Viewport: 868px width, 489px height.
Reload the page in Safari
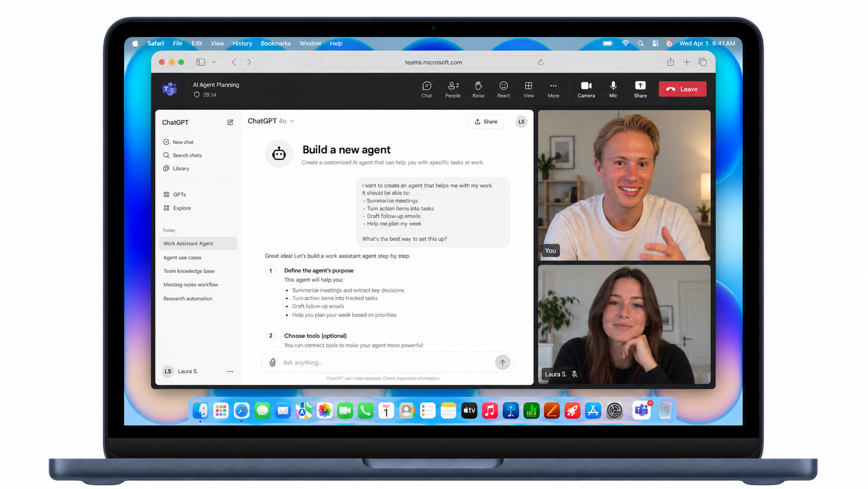click(540, 62)
